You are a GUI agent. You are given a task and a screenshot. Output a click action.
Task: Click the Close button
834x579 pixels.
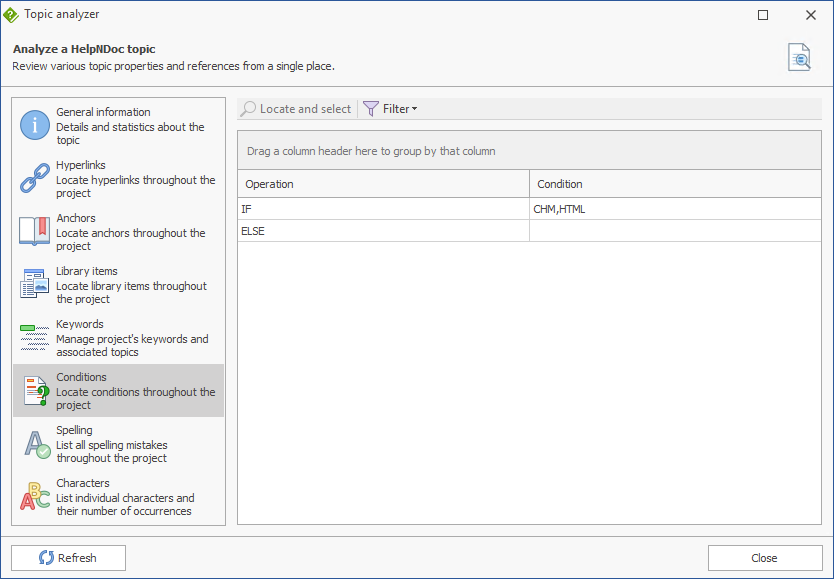[765, 558]
